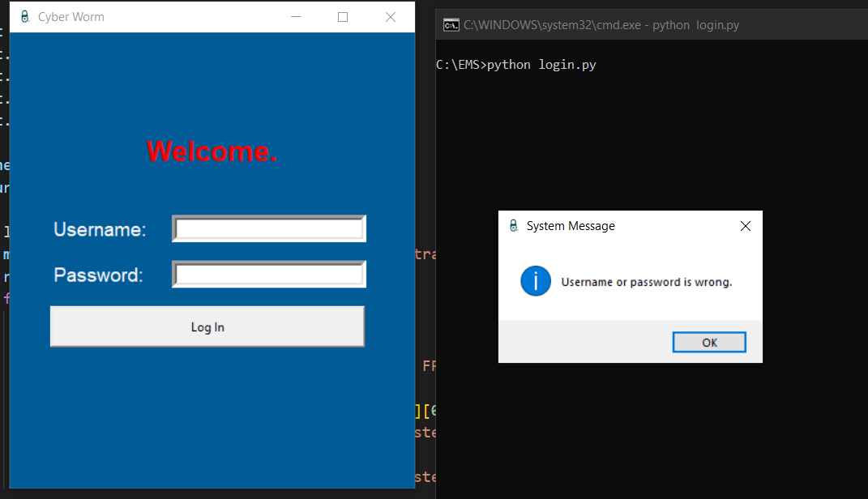Close the Cyber Worm login window
Screen dimensions: 868x499
coord(391,17)
